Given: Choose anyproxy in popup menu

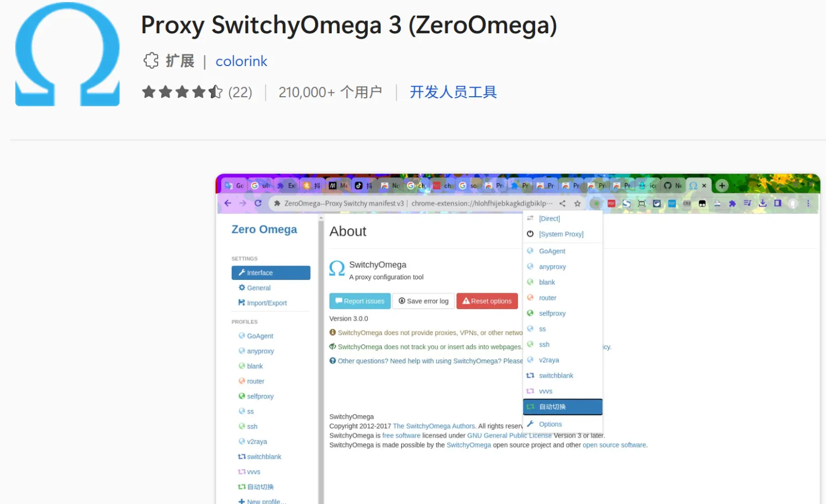Looking at the screenshot, I should click(562, 267).
